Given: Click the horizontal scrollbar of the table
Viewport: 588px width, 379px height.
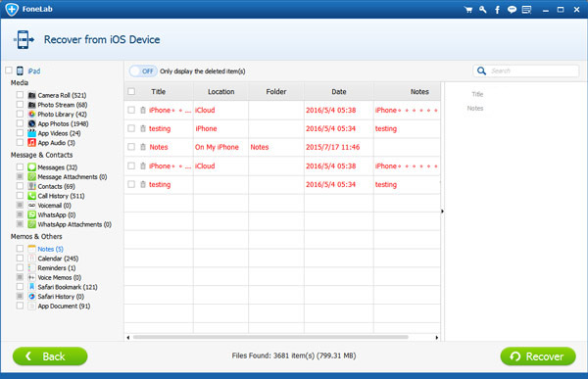Looking at the screenshot, I should 270,337.
